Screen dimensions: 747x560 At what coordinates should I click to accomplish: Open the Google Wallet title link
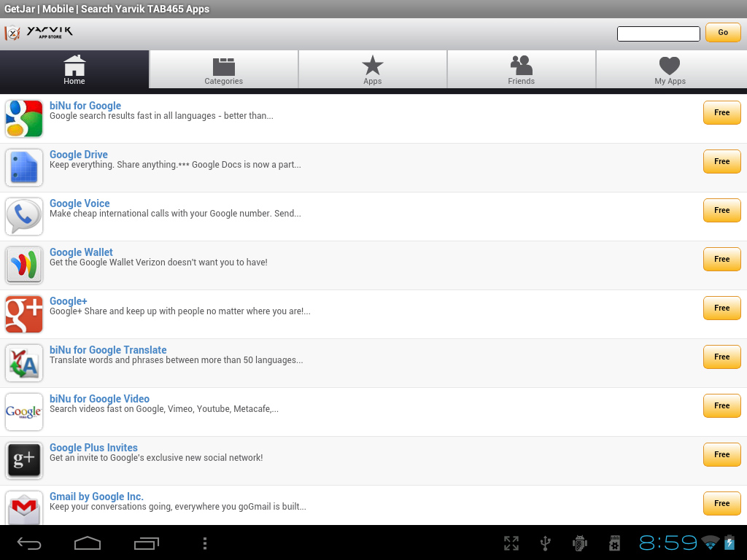[81, 252]
